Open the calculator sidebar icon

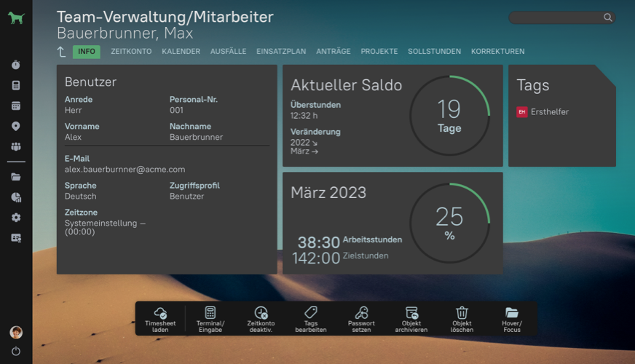click(x=16, y=85)
